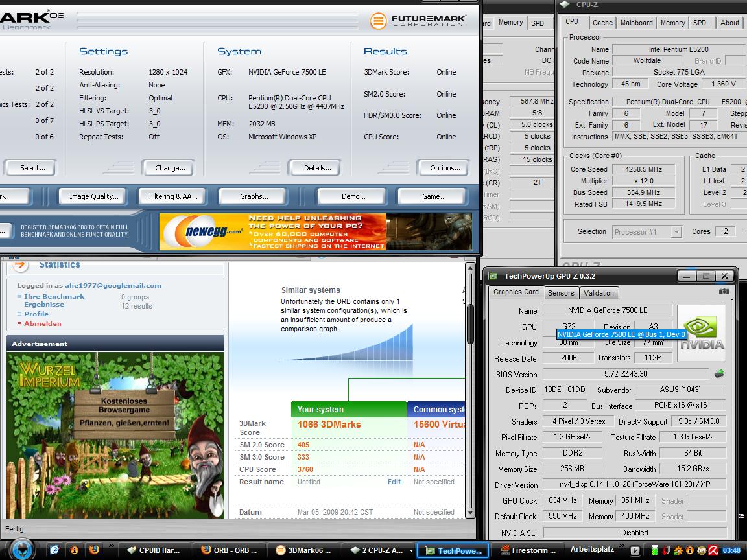
Task: Open Filtering & AA... in 3DMark06
Action: click(172, 196)
